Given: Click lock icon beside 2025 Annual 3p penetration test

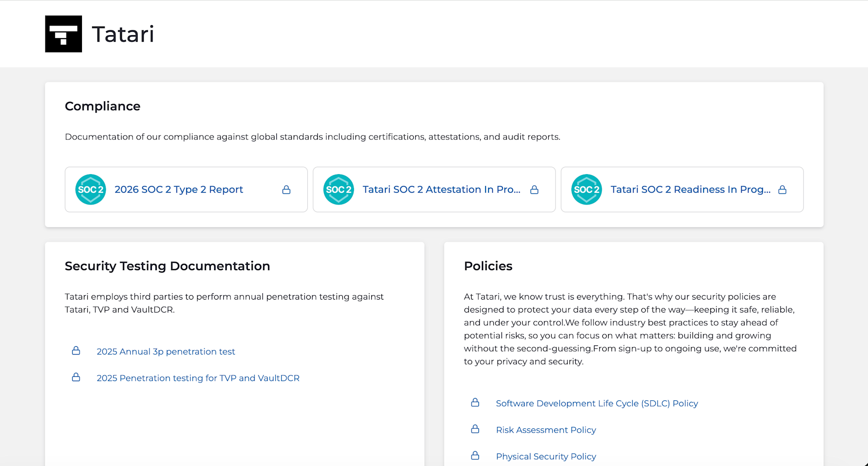Looking at the screenshot, I should pos(76,350).
